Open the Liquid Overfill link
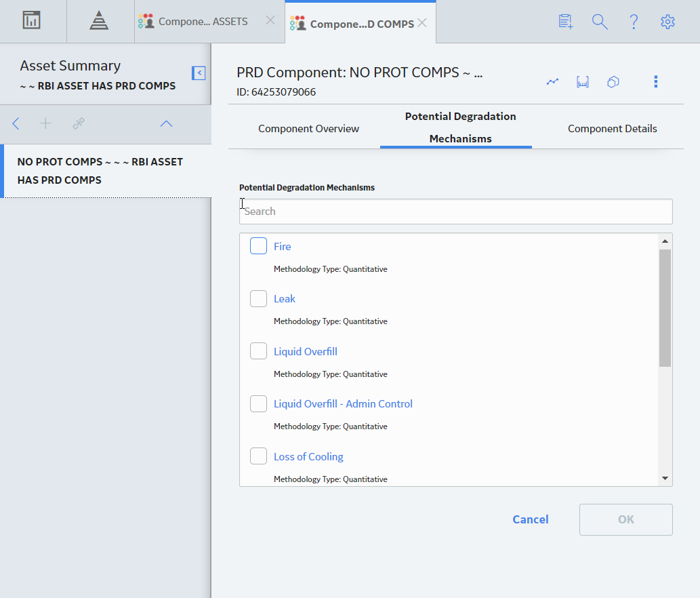 coord(306,351)
